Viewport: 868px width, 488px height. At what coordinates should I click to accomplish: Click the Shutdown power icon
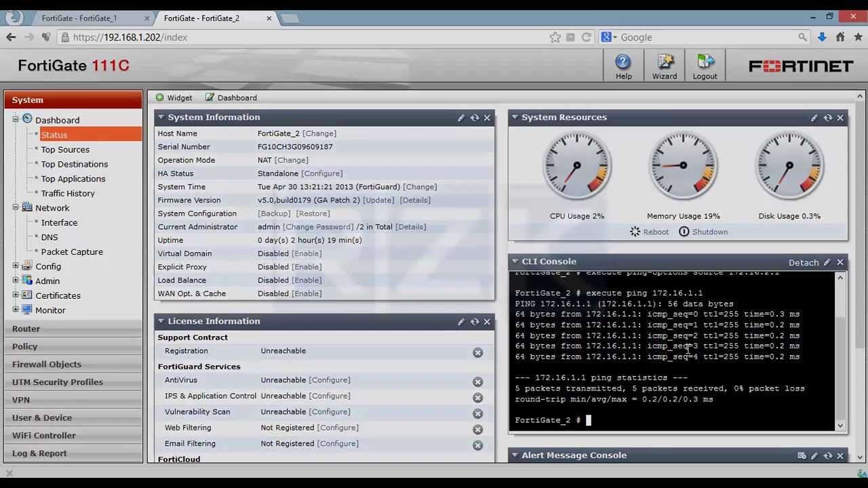(x=684, y=232)
